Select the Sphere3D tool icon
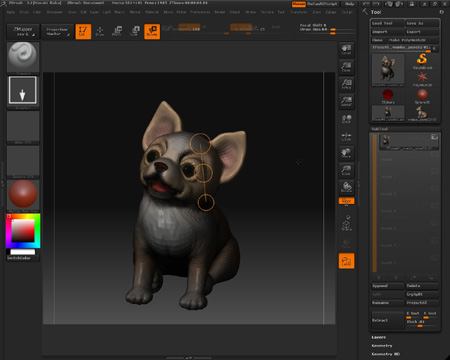 coord(422,96)
